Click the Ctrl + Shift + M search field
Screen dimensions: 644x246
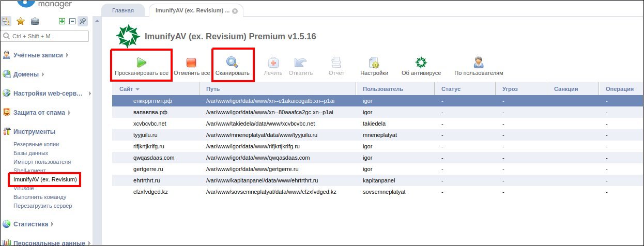point(45,36)
